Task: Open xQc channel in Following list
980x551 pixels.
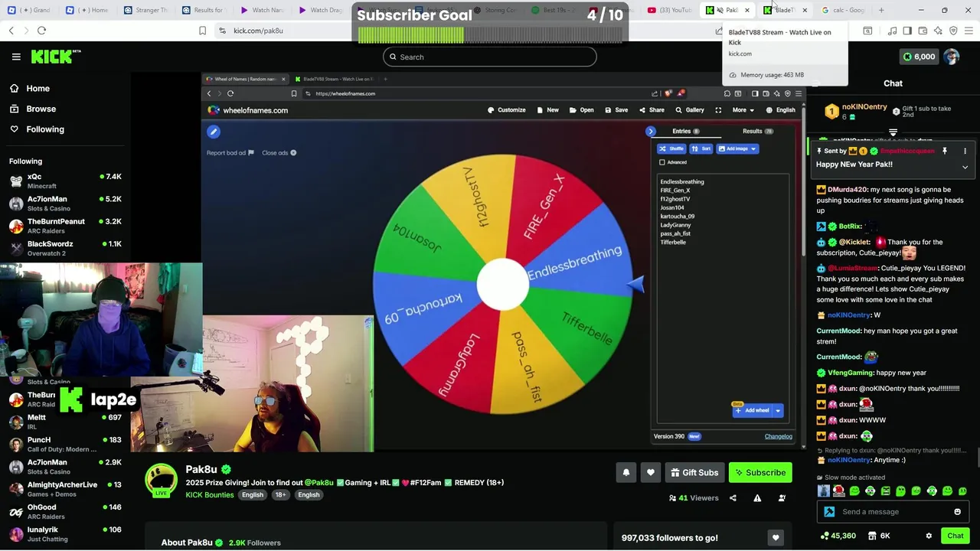Action: (x=65, y=181)
